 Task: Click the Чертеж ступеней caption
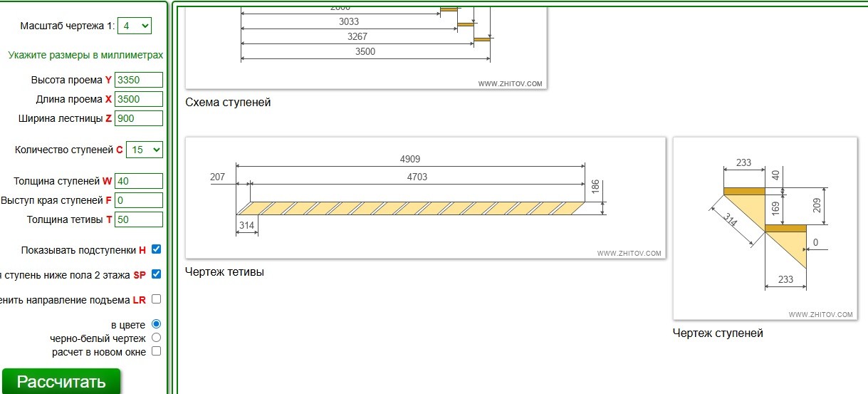pyautogui.click(x=718, y=333)
